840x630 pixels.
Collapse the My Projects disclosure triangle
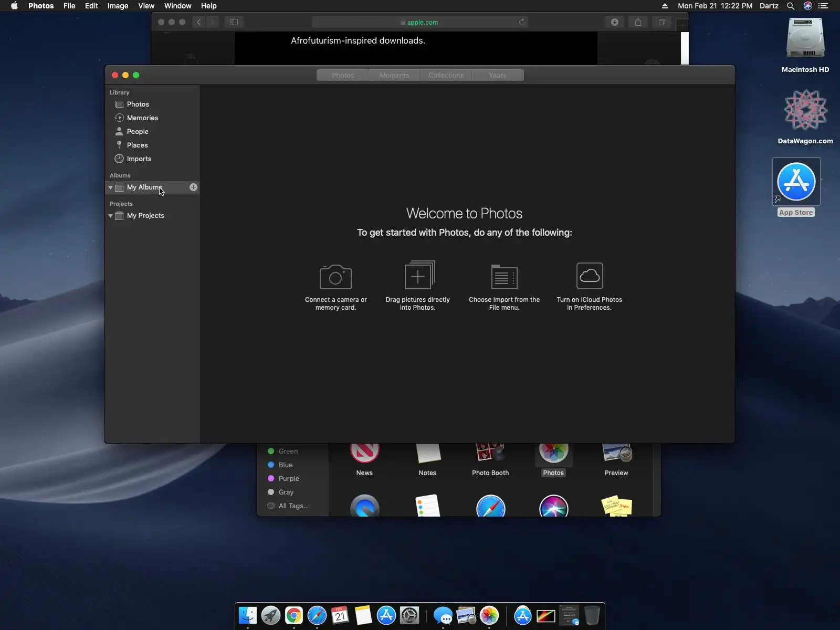[110, 216]
